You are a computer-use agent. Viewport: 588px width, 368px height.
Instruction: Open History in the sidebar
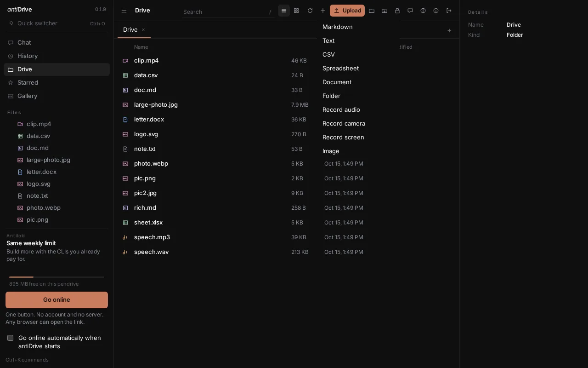(x=57, y=56)
